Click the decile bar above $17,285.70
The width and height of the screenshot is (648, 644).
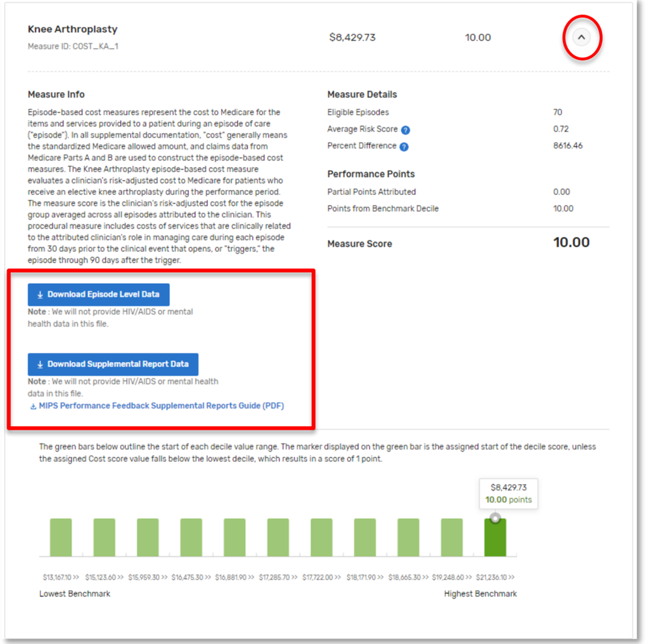point(278,537)
